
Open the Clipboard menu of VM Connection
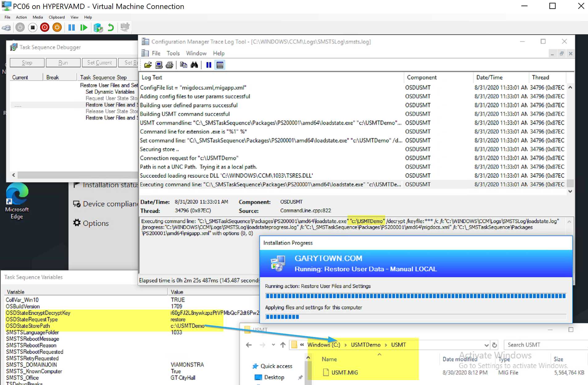(x=56, y=17)
